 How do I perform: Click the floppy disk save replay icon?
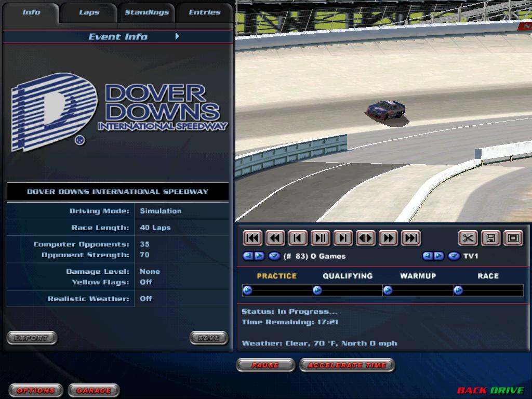pyautogui.click(x=490, y=238)
